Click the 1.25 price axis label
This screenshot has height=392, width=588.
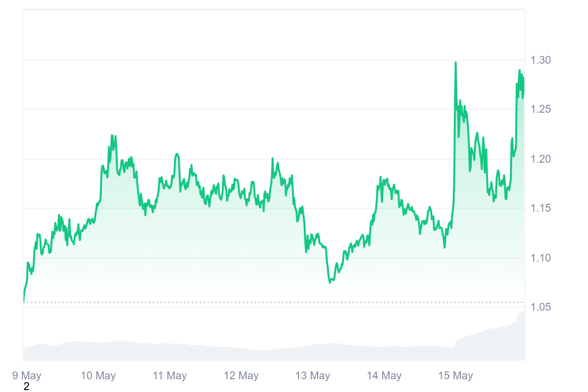(541, 109)
